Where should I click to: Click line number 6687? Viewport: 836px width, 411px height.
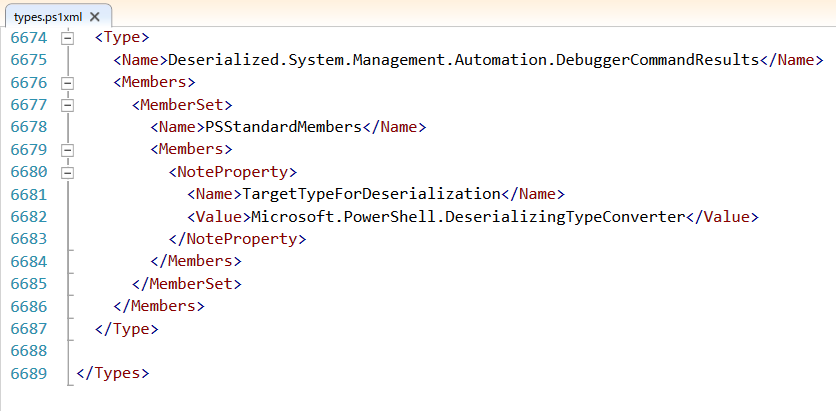click(x=28, y=328)
